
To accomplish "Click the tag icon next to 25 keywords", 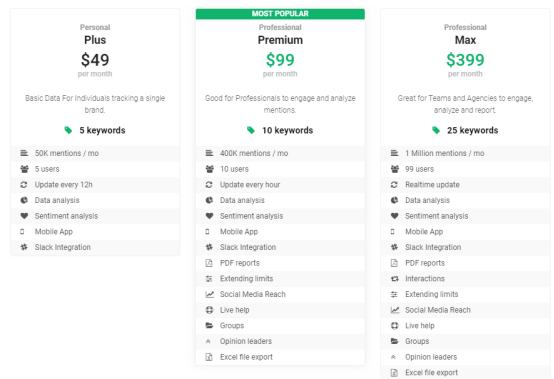I will (436, 130).
